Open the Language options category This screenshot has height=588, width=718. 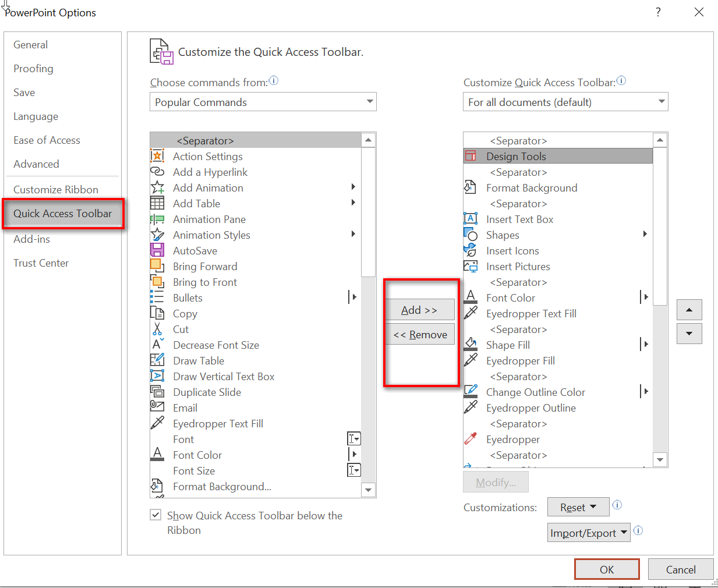pos(36,116)
